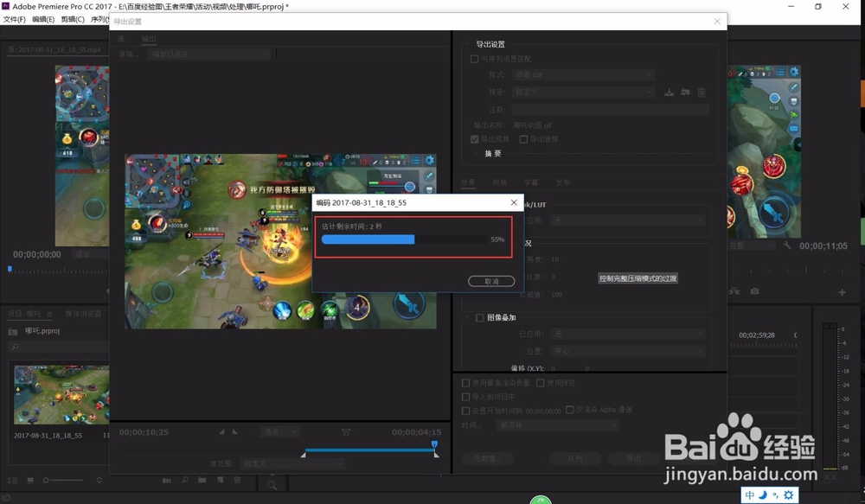
Task: Click the 元数据 button
Action: (x=487, y=458)
